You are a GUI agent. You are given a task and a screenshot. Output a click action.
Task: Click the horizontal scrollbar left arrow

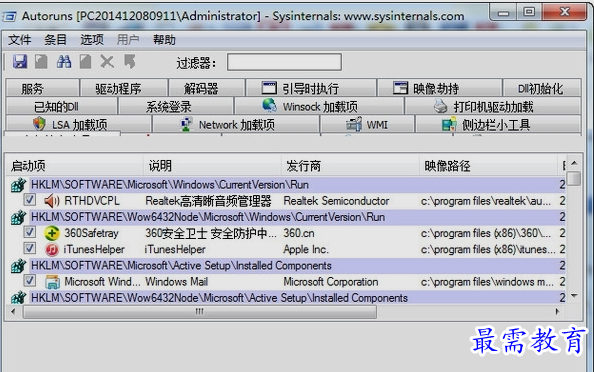click(x=14, y=312)
